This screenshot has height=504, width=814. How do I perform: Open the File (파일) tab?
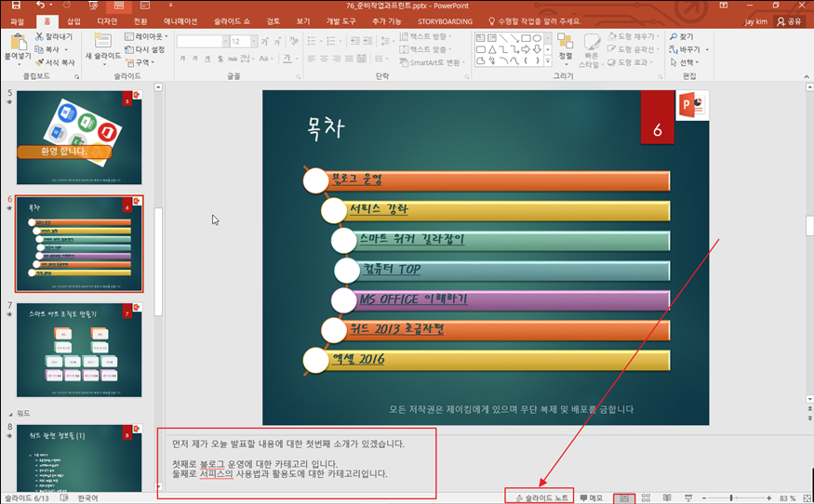17,21
